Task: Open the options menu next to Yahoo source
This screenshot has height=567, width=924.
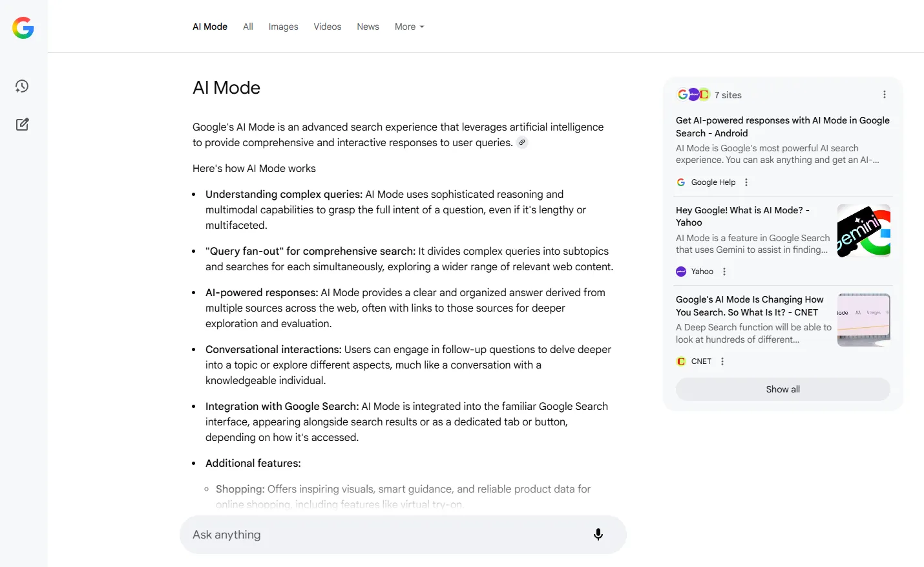Action: pyautogui.click(x=724, y=272)
